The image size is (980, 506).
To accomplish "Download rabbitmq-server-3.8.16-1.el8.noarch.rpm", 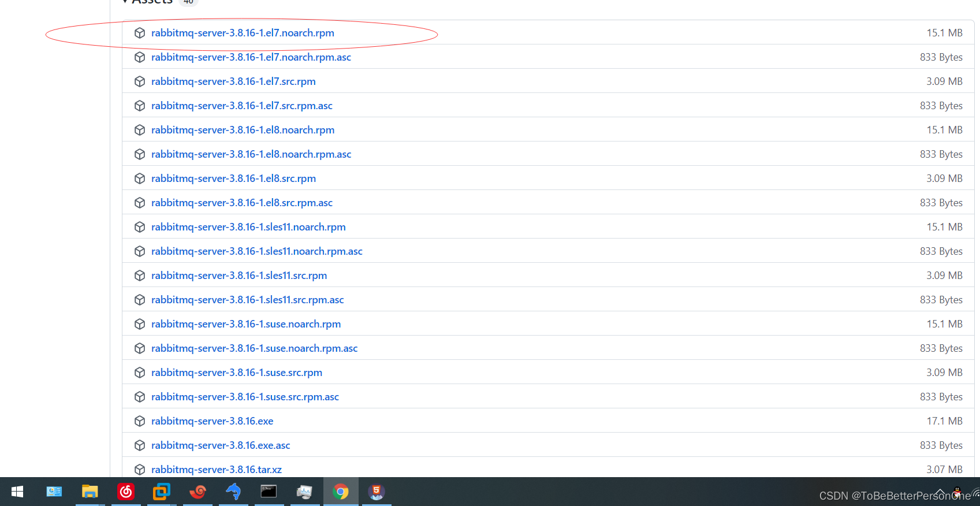I will pos(243,130).
